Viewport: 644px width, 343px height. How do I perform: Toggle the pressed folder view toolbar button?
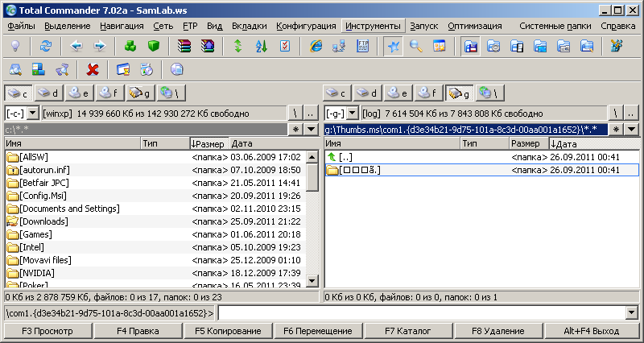point(470,46)
